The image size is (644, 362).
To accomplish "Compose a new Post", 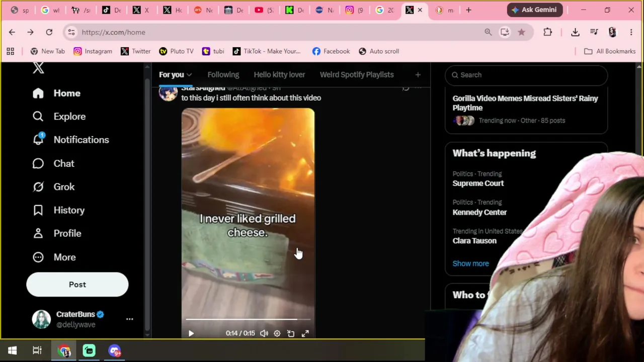I will 77,285.
